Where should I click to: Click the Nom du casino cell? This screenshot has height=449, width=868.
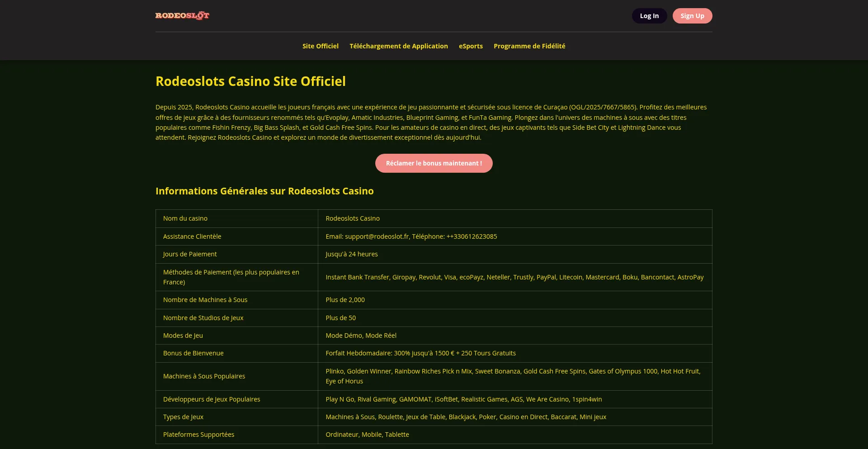click(237, 218)
